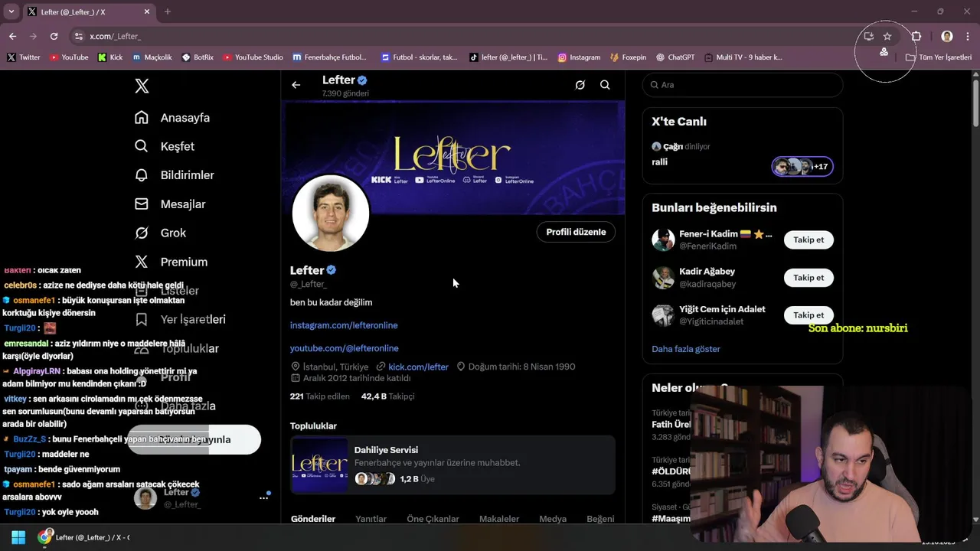The height and width of the screenshot is (551, 980).
Task: Click the search icon in profile header
Action: 605,85
